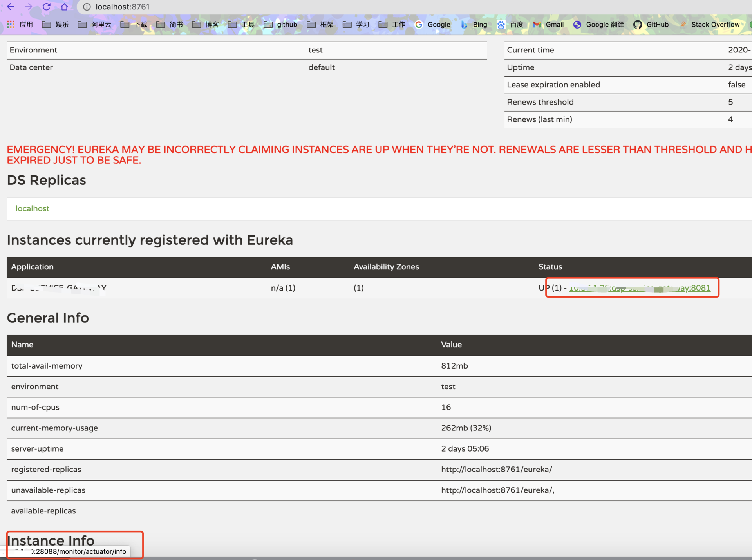Open the Google 翻译 bookmark
The image size is (752, 560).
click(598, 24)
